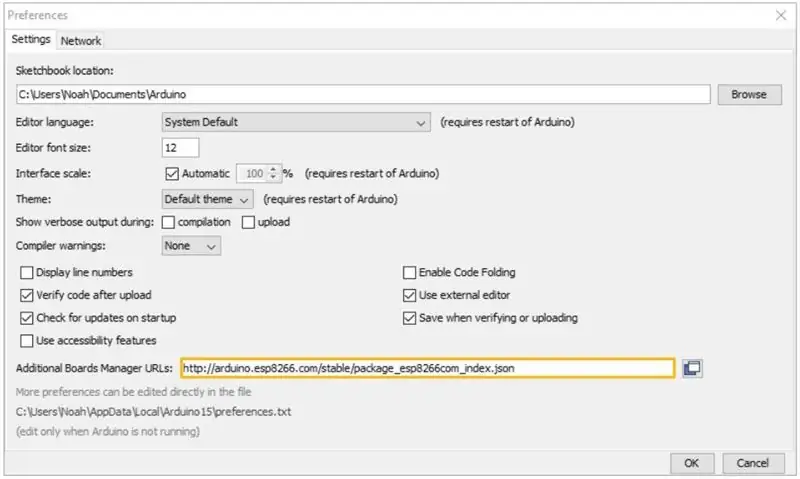This screenshot has width=800, height=479.
Task: Open the Compiler warnings dropdown
Action: tap(191, 245)
